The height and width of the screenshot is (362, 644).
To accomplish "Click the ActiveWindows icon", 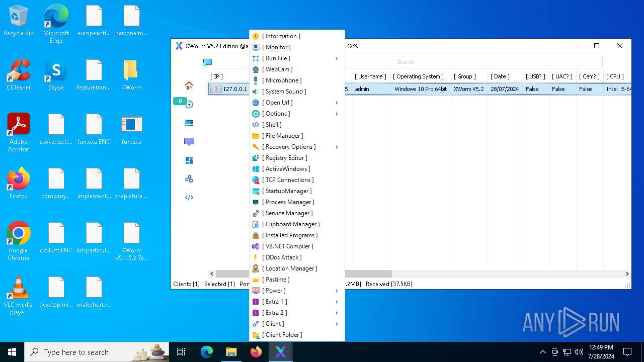I will pos(256,169).
